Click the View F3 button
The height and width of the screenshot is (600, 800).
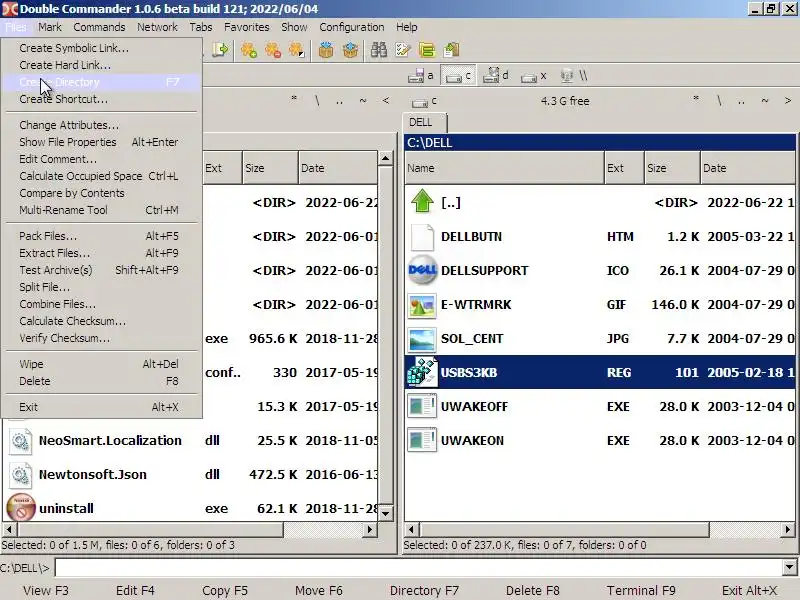tap(46, 590)
